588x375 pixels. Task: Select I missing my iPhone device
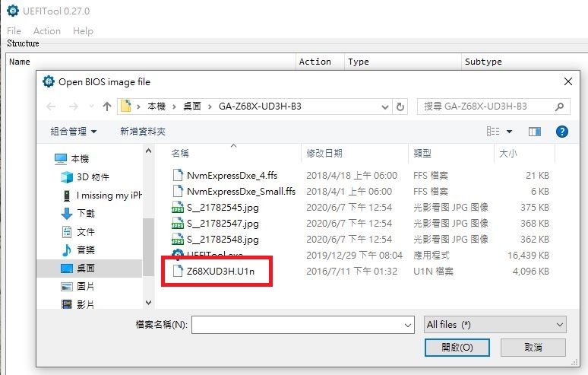pyautogui.click(x=102, y=195)
